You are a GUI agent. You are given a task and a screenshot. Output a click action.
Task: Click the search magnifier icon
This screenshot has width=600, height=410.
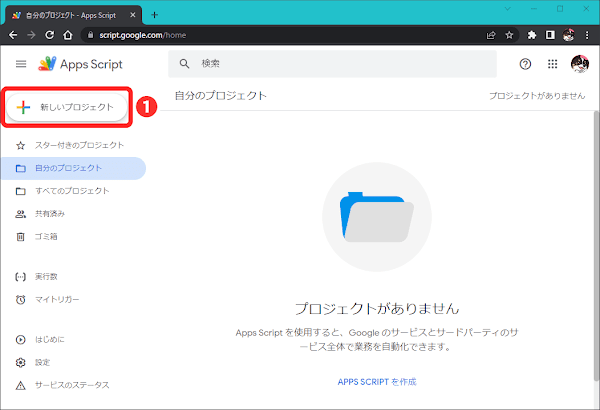184,64
